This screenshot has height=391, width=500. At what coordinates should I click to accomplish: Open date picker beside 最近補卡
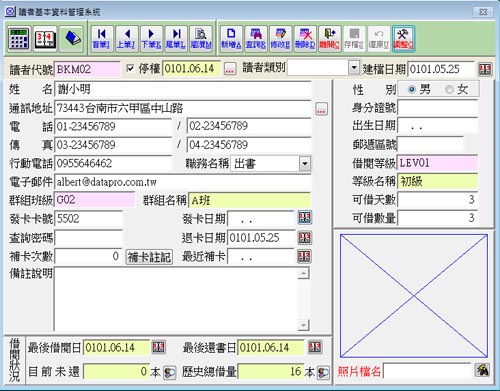(304, 256)
